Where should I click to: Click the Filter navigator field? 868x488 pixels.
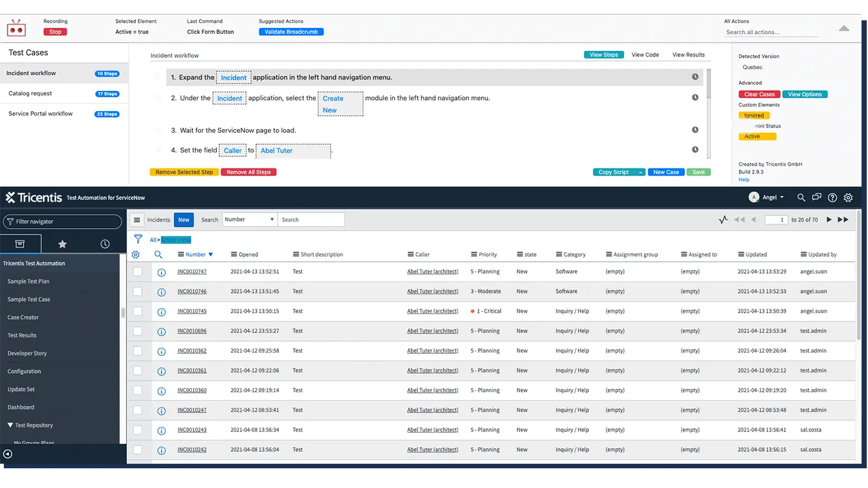[x=62, y=222]
